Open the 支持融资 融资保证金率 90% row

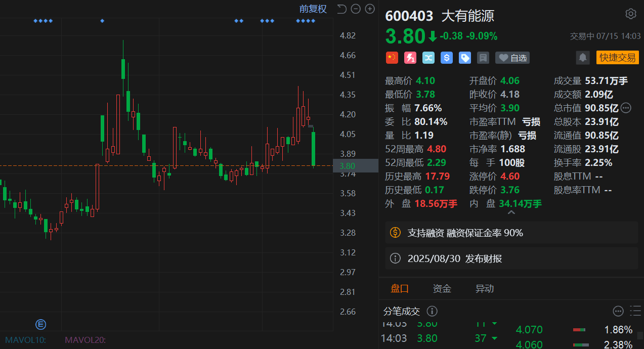512,233
